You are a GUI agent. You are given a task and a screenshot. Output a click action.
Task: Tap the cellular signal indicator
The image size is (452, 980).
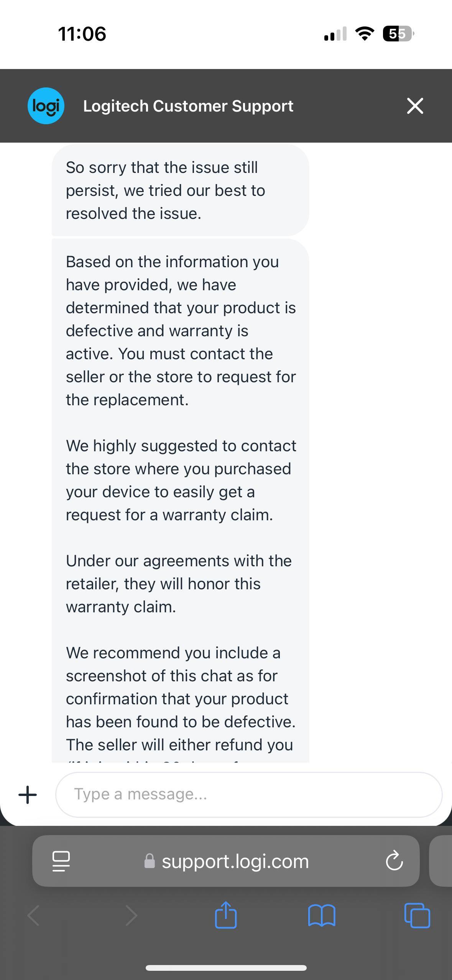pyautogui.click(x=334, y=35)
